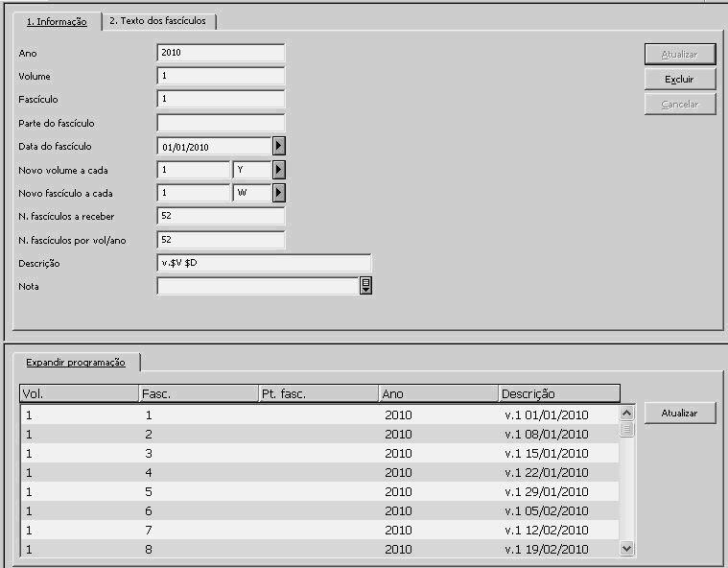Viewport: 728px width, 568px height.
Task: Click the N. fascículos por vol/ano field
Action: tap(221, 240)
